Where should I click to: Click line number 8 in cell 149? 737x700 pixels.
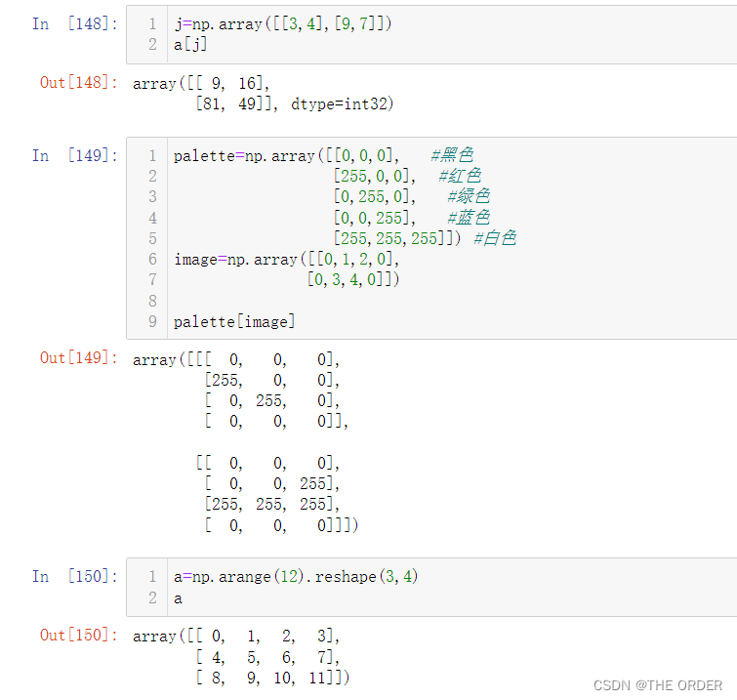click(152, 301)
